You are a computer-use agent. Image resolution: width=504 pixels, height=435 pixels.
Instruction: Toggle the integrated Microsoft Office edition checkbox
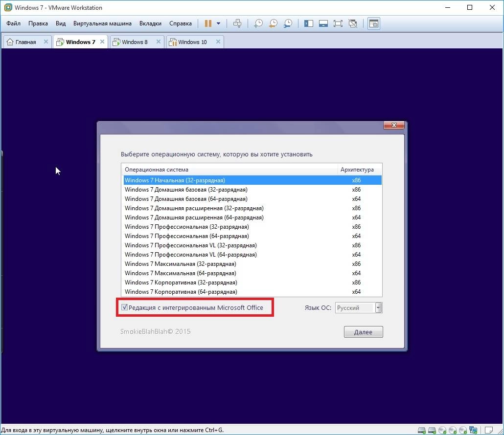[124, 307]
